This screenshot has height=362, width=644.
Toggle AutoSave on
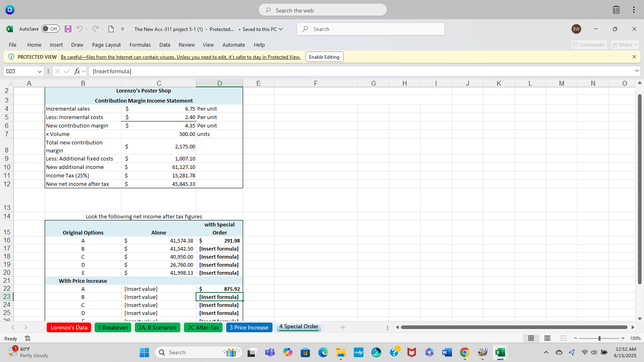pos(50,29)
